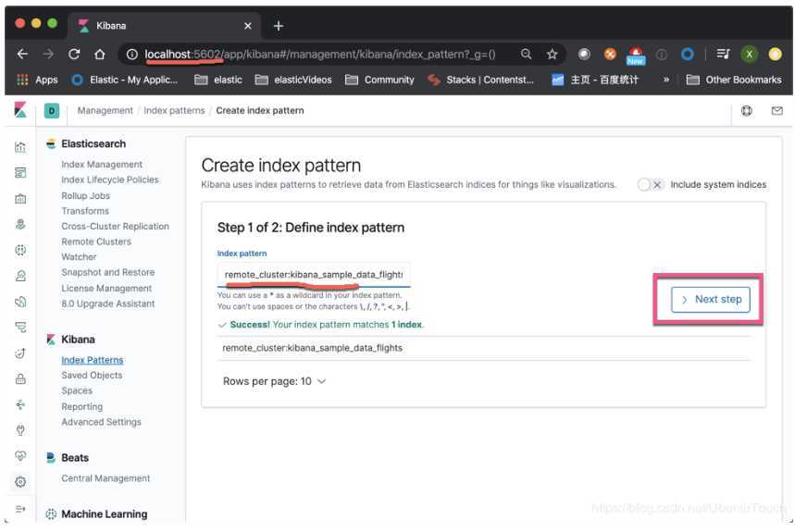This screenshot has width=795, height=532.
Task: Select the Kibana browser tab
Action: tap(165, 26)
